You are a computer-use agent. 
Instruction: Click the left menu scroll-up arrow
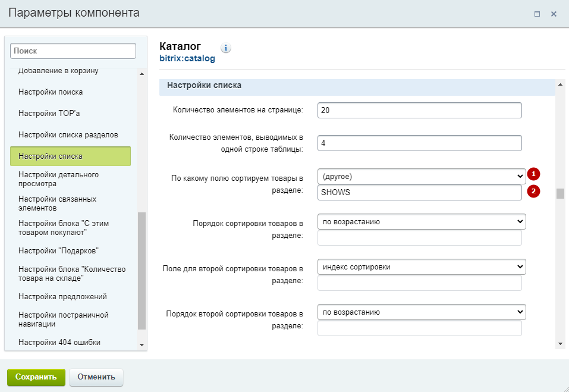point(142,74)
